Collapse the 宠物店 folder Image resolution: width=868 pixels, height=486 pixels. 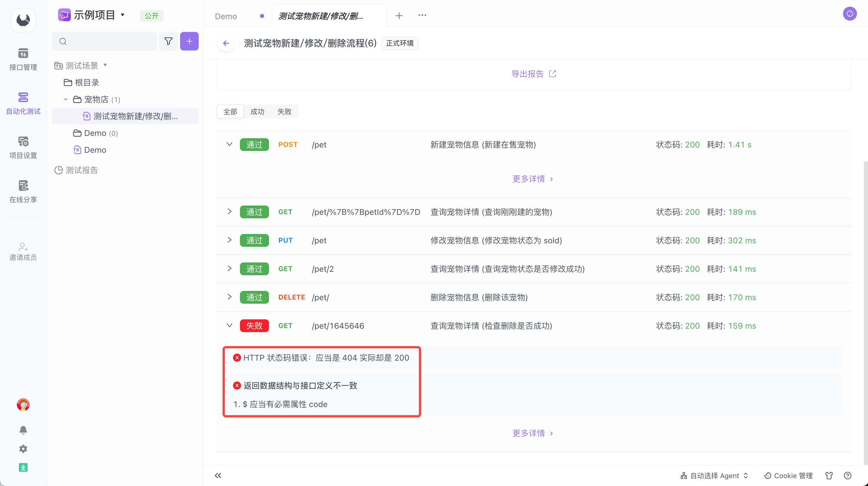pyautogui.click(x=66, y=99)
